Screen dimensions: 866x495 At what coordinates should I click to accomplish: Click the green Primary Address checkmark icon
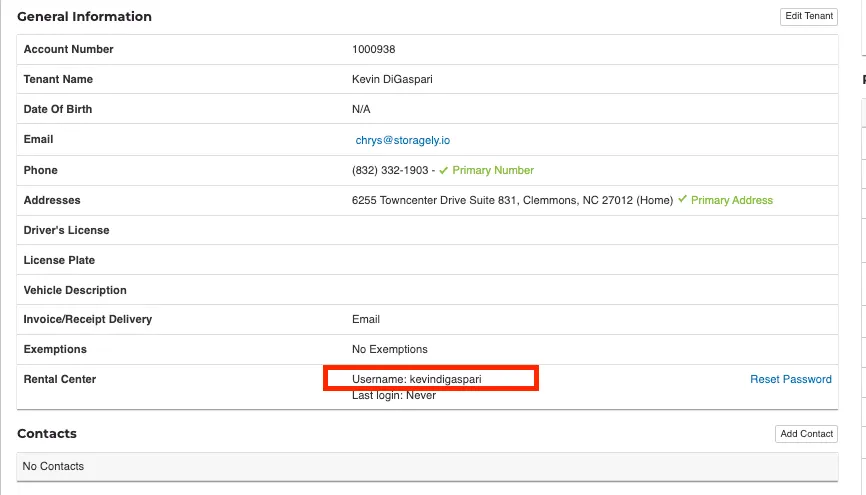coord(683,199)
